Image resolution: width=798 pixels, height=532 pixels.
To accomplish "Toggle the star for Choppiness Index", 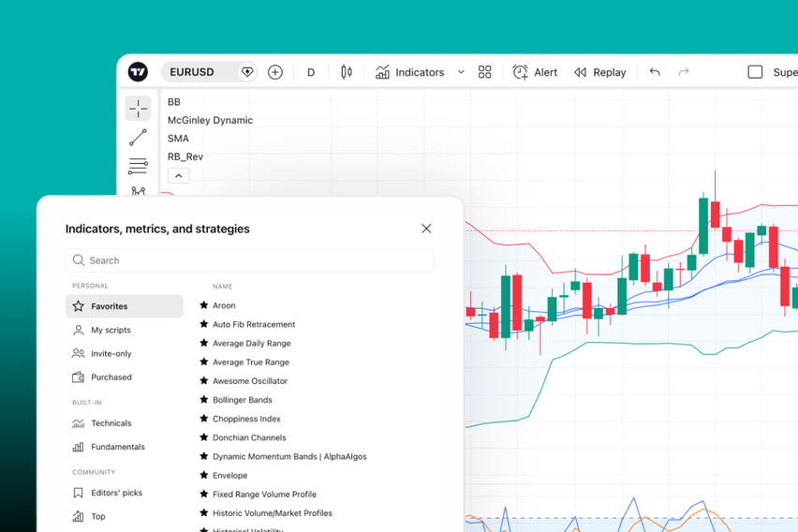I will [x=204, y=418].
